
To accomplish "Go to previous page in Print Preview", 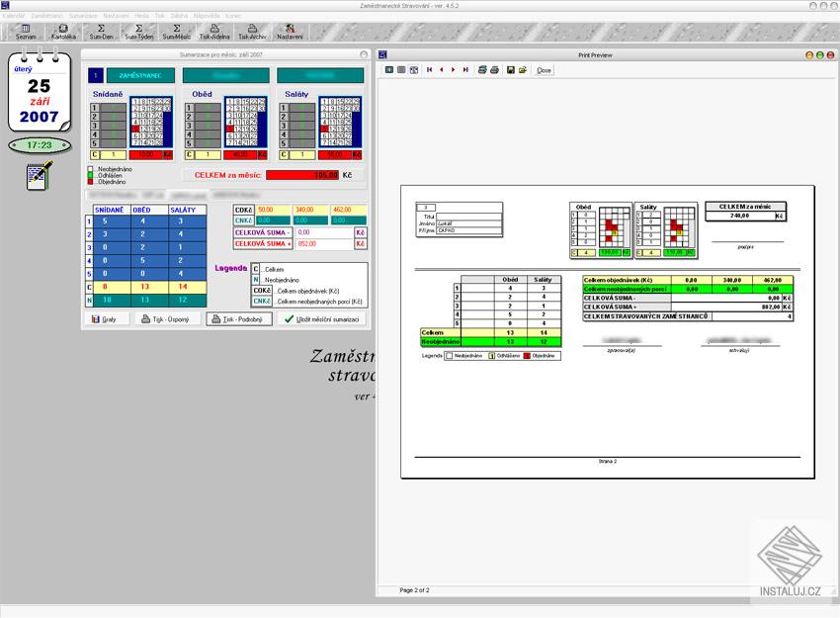I will (x=442, y=69).
